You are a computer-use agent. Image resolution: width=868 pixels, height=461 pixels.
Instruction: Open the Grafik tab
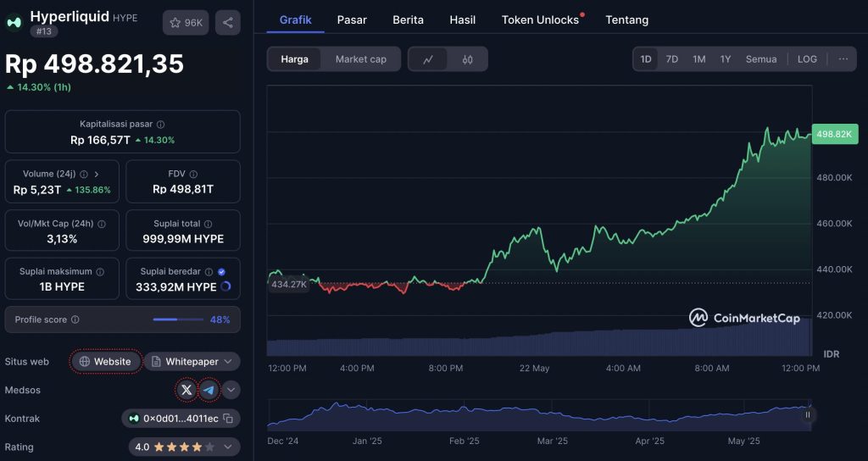[x=296, y=20]
